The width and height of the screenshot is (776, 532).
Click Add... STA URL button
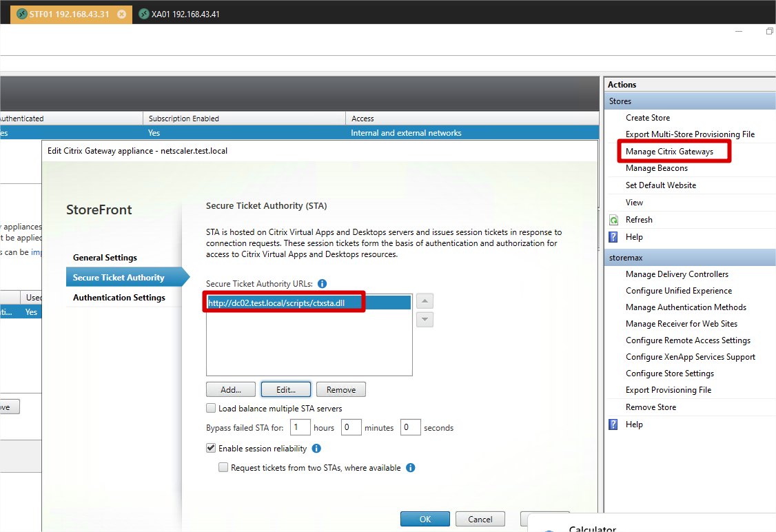(x=231, y=389)
